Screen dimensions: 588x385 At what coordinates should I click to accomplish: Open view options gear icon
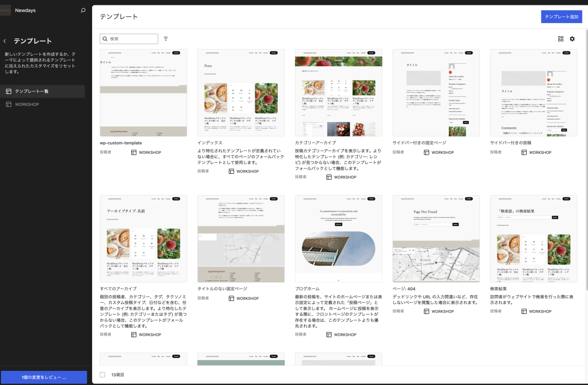coord(572,39)
